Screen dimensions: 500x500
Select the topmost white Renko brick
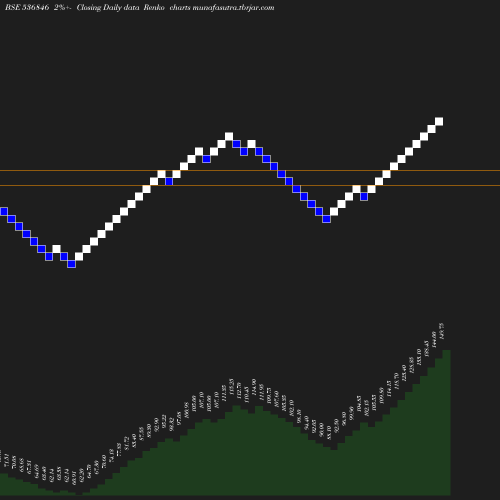pos(439,121)
